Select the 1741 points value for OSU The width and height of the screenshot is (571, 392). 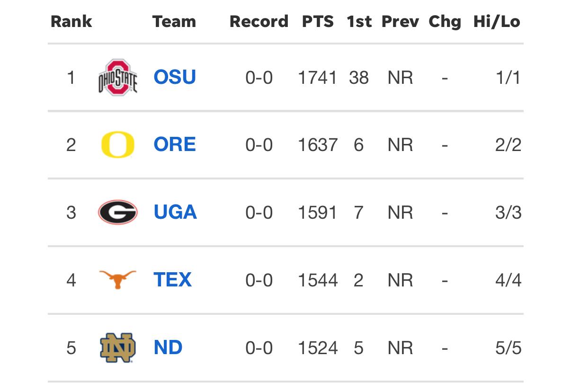(318, 78)
